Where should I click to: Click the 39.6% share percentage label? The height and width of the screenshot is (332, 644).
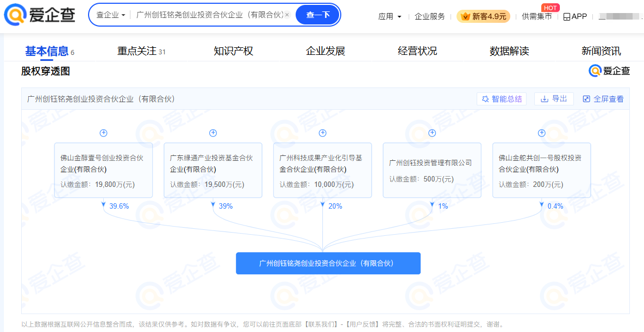119,206
